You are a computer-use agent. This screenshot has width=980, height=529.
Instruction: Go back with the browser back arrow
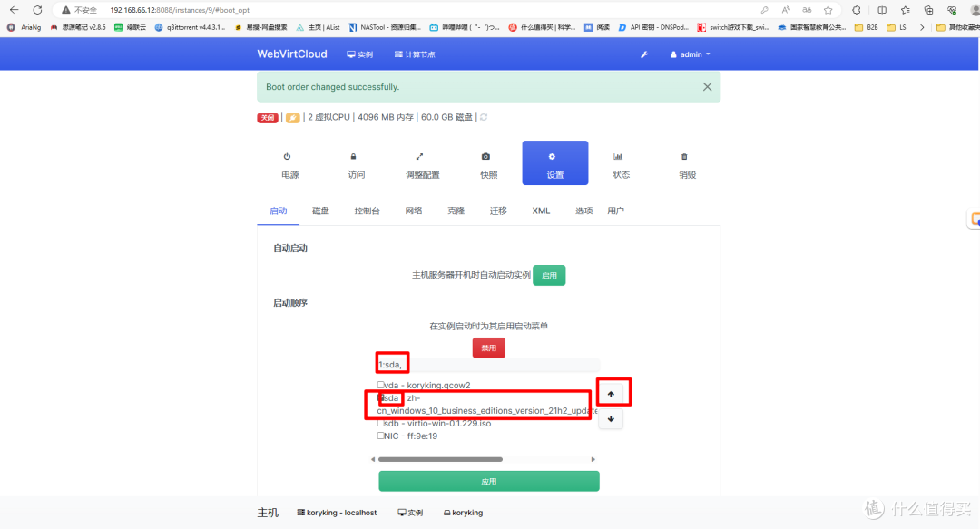[x=14, y=10]
